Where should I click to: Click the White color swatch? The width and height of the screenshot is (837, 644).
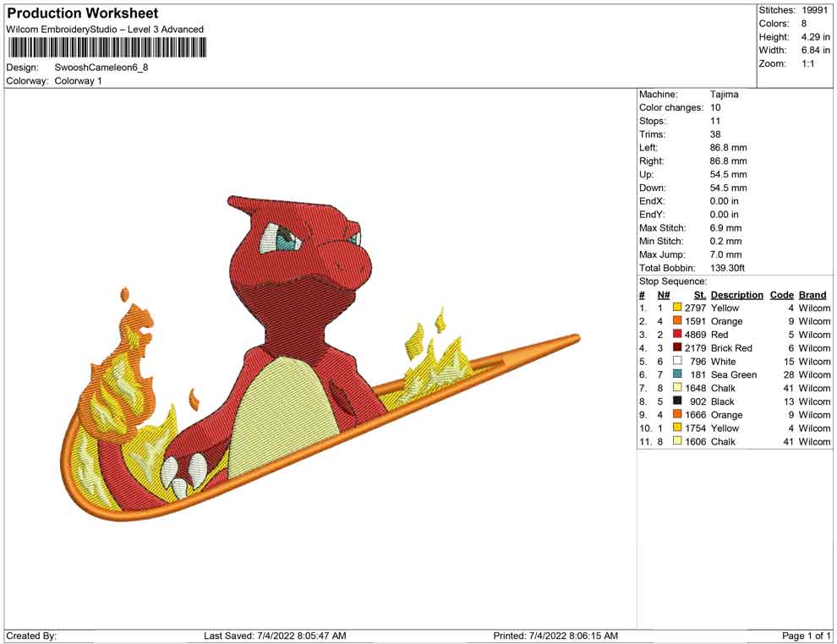pos(677,361)
